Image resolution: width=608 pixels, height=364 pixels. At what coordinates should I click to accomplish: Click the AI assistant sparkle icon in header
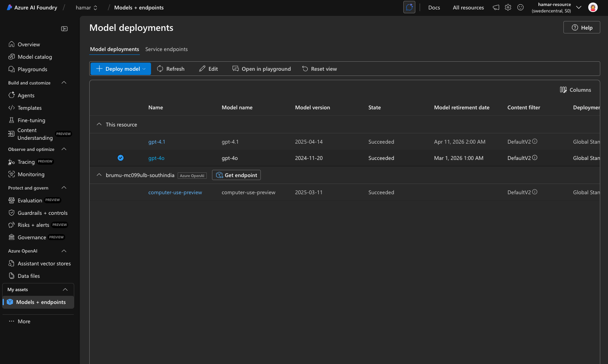[409, 7]
